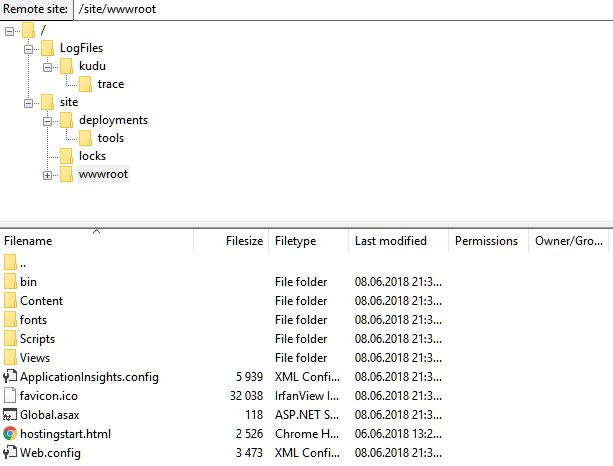Select the deployments tree item
Viewport: 613px width, 466px height.
(113, 120)
